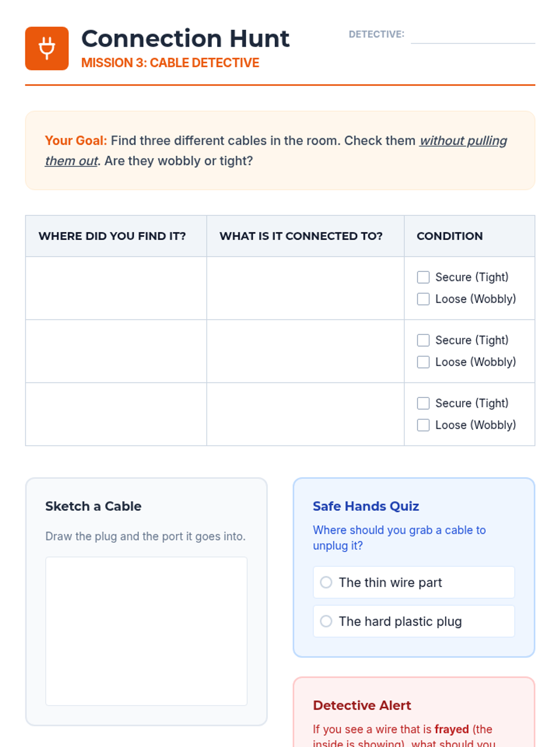
Task: Click first row "What is it connected to" cell
Action: click(305, 288)
